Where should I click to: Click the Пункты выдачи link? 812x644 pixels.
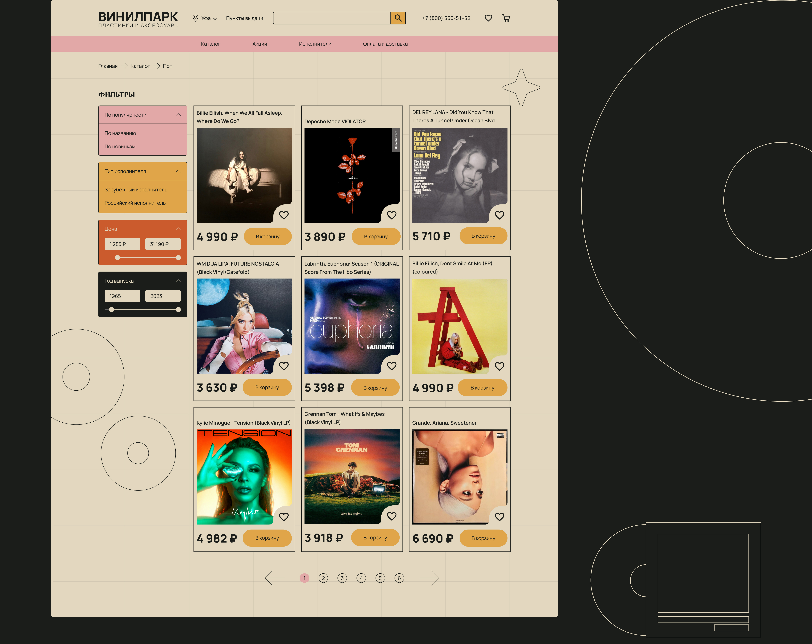point(244,18)
